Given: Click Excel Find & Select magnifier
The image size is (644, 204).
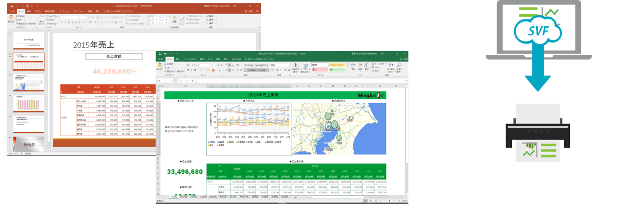Looking at the screenshot, I should click(x=399, y=65).
